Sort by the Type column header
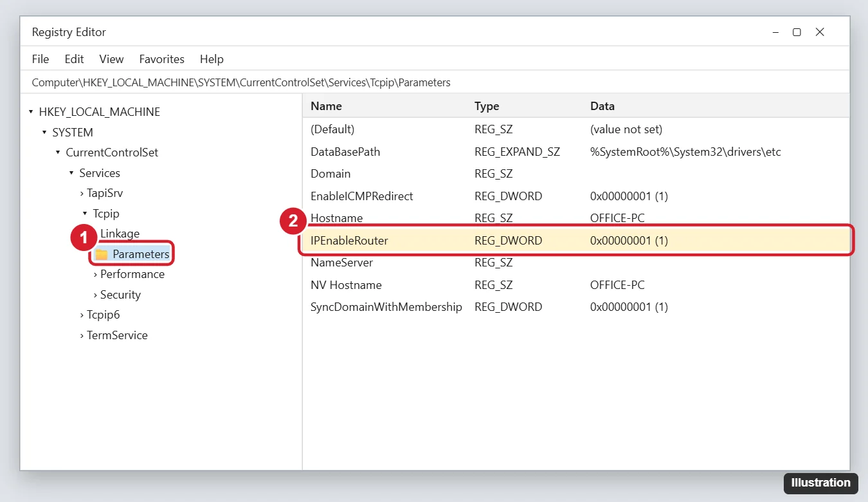 tap(487, 106)
